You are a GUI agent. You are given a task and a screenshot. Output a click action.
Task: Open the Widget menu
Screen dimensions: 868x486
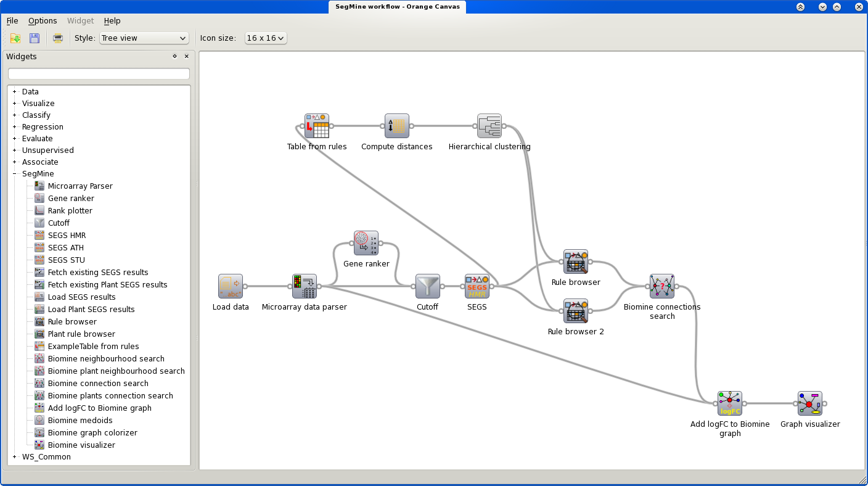click(x=80, y=21)
